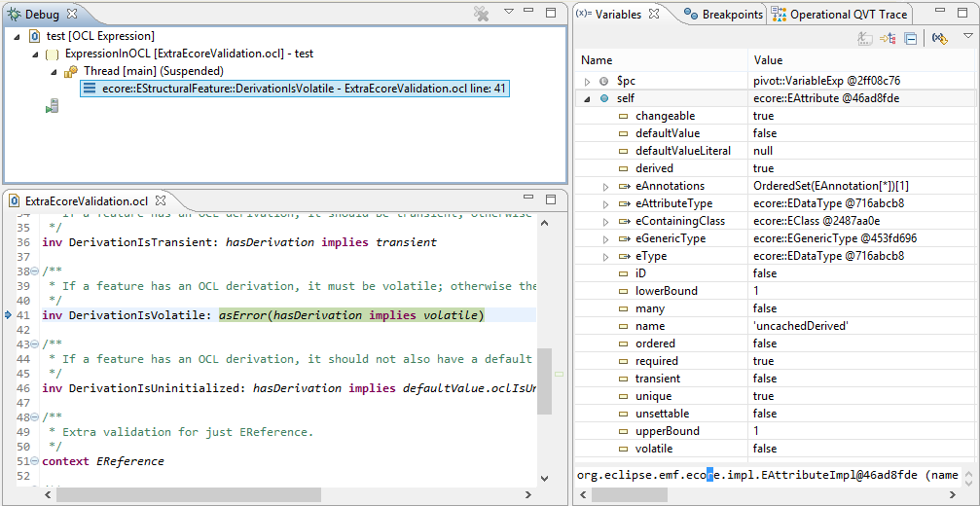This screenshot has height=506, width=980.
Task: Switch to the Variables tab
Action: click(x=618, y=14)
